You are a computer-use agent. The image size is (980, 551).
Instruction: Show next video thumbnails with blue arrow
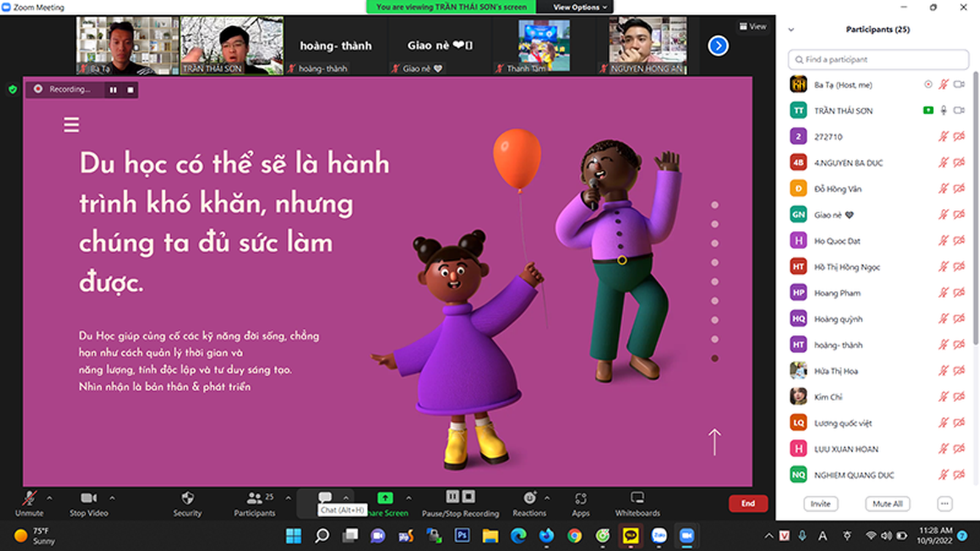[718, 46]
